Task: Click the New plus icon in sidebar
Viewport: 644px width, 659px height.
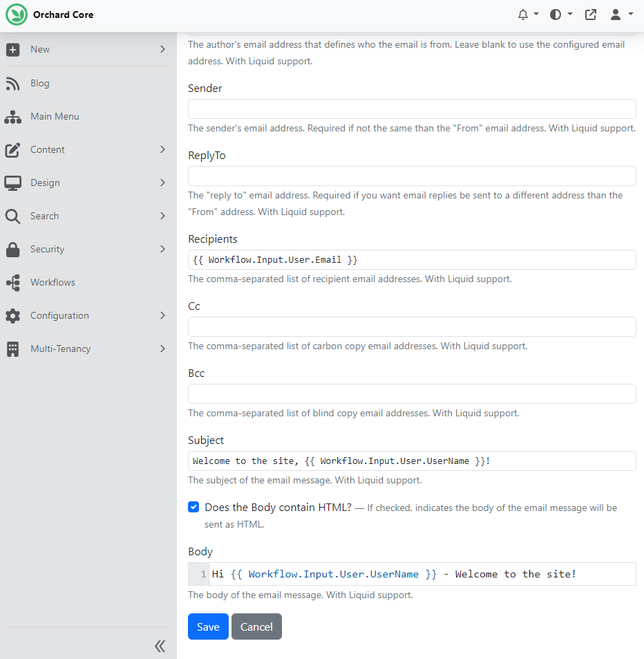Action: click(12, 50)
